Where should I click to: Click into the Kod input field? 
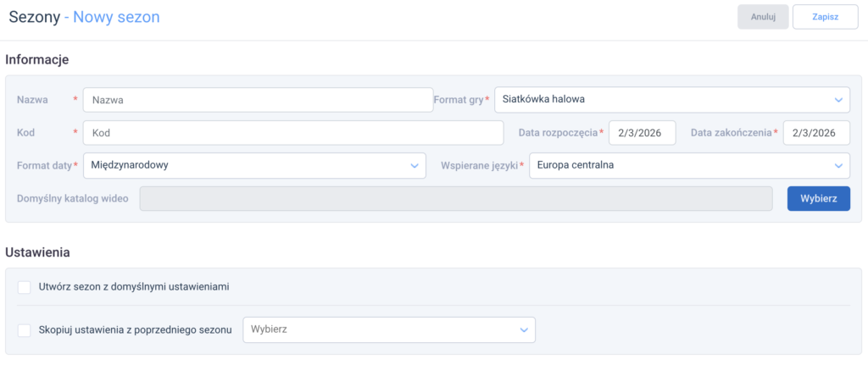tap(292, 133)
